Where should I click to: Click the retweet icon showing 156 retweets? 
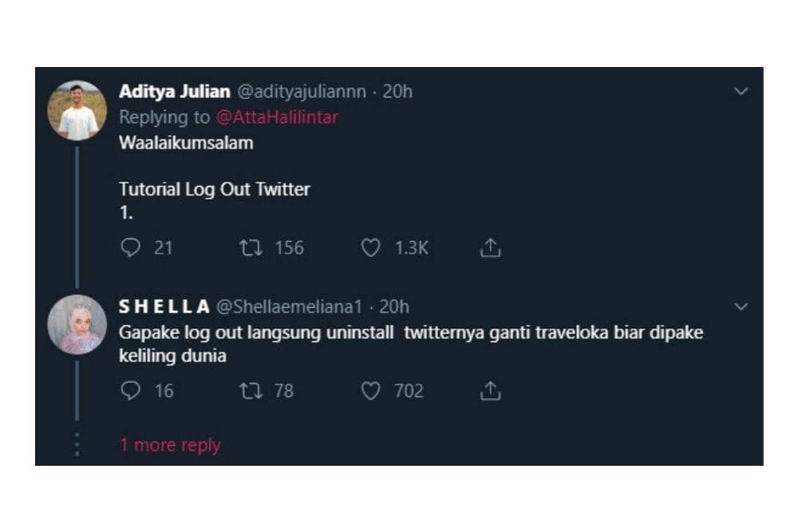(x=255, y=248)
